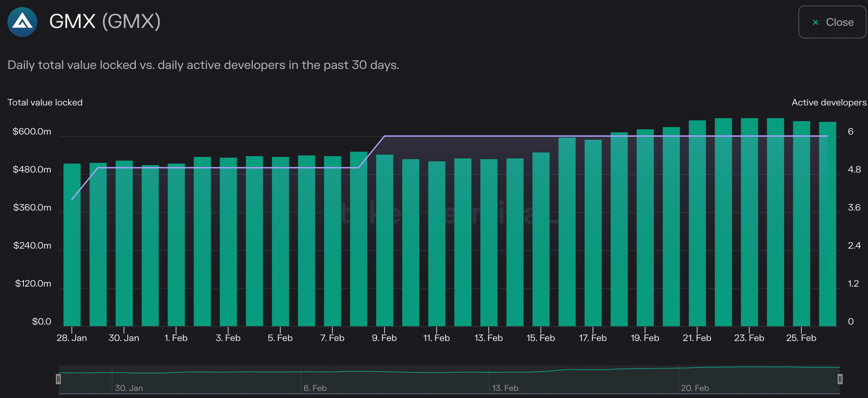Image resolution: width=868 pixels, height=398 pixels.
Task: Click the "Total value locked" axis title
Action: click(45, 102)
